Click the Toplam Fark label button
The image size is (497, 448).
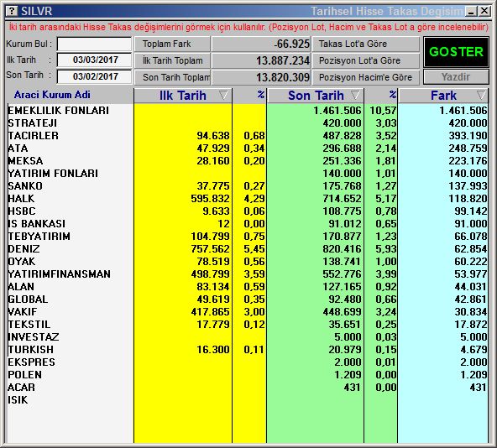[x=172, y=44]
